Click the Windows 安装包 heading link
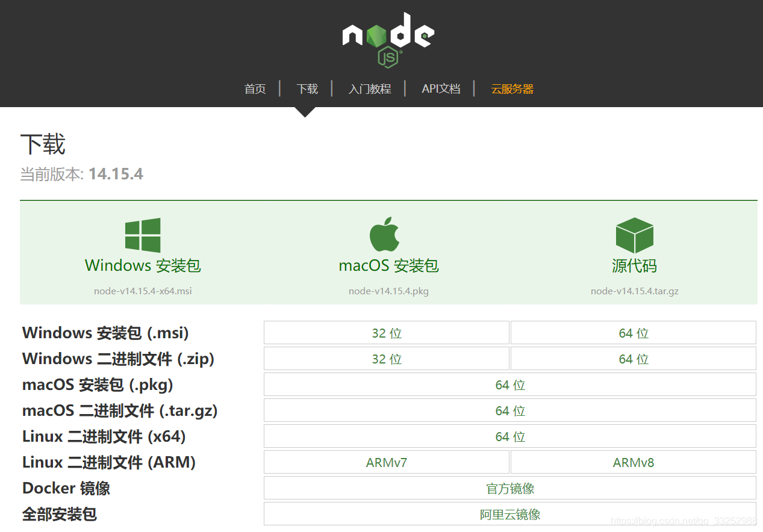The image size is (763, 532). (143, 265)
